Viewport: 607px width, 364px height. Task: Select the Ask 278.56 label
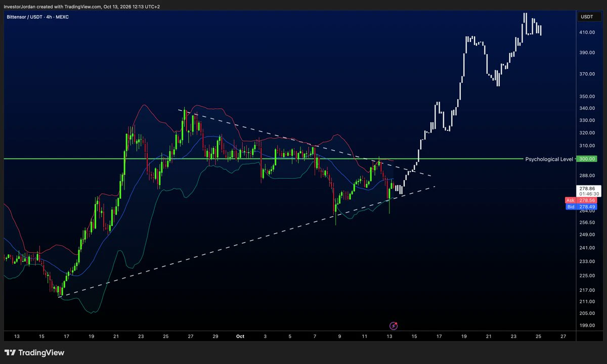pyautogui.click(x=581, y=200)
